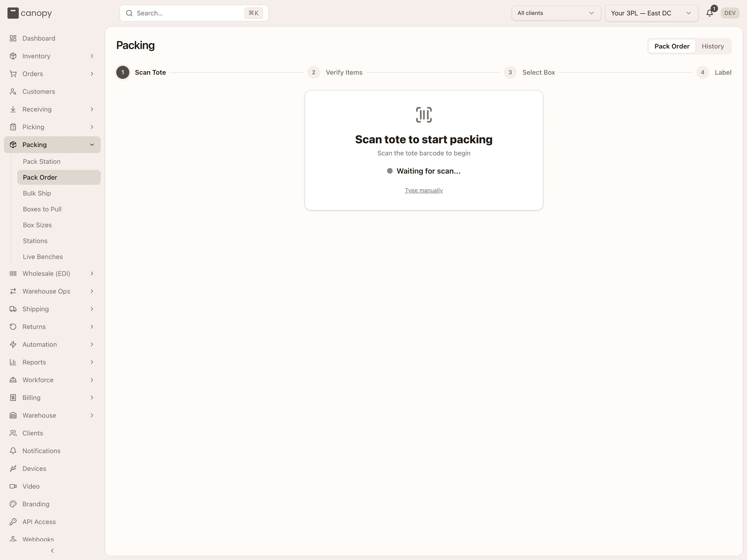Click the Workforce hard hat icon
The height and width of the screenshot is (560, 747).
[x=13, y=380]
